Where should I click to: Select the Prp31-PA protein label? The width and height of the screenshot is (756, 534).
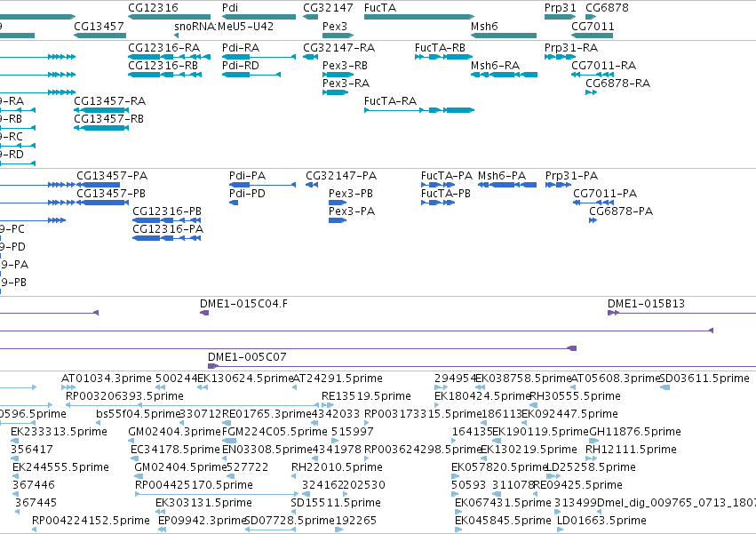tap(571, 176)
